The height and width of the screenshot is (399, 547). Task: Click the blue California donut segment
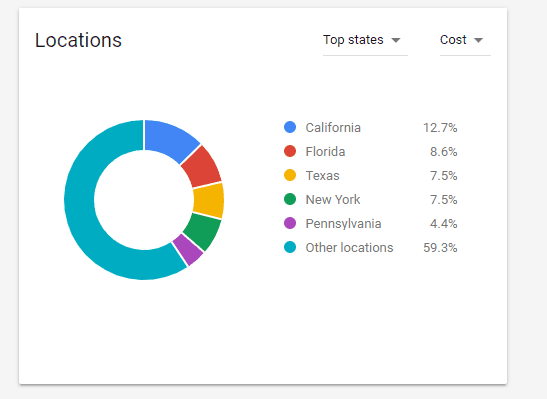tap(169, 139)
